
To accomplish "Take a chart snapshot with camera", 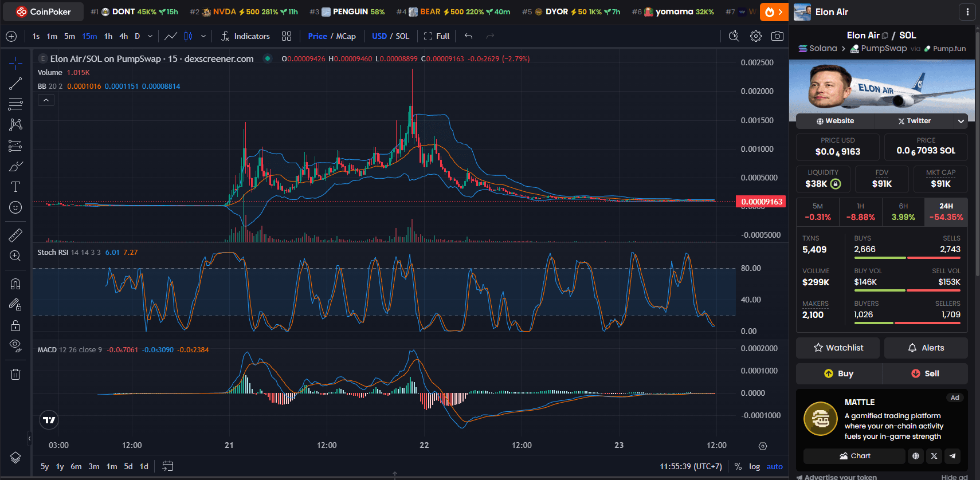I will (x=777, y=36).
